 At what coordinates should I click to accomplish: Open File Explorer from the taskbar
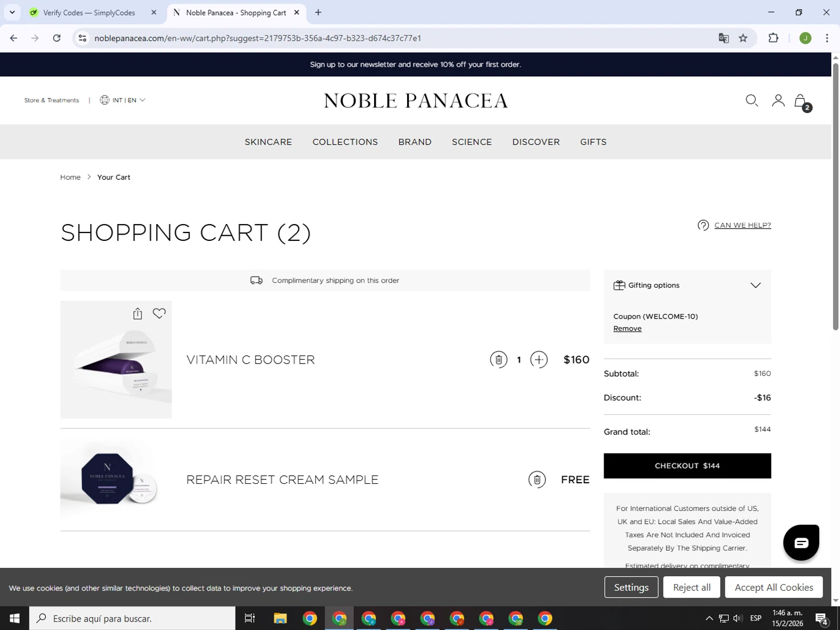pos(280,618)
